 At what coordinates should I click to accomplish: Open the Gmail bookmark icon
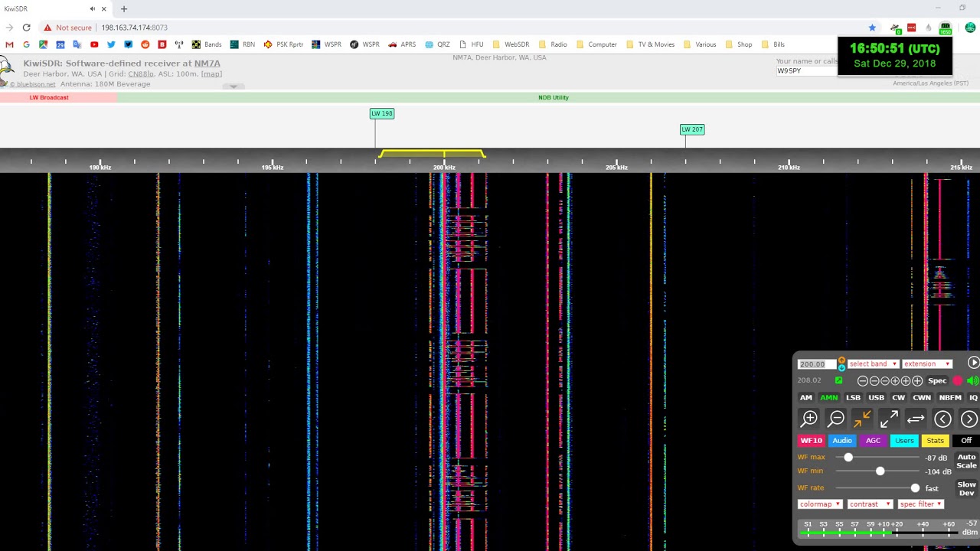coord(9,44)
